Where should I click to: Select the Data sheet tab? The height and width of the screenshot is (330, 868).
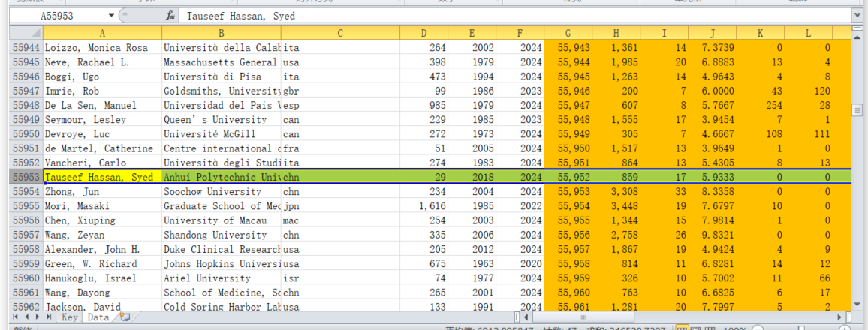pos(98,317)
